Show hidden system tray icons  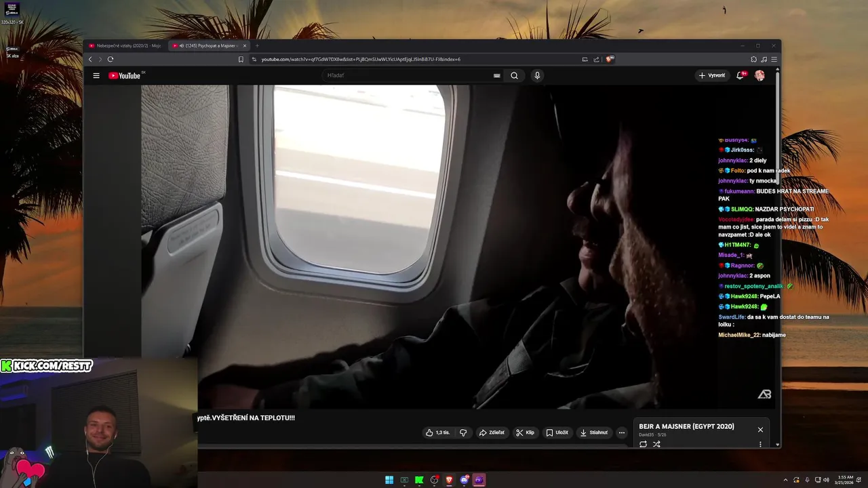click(786, 480)
